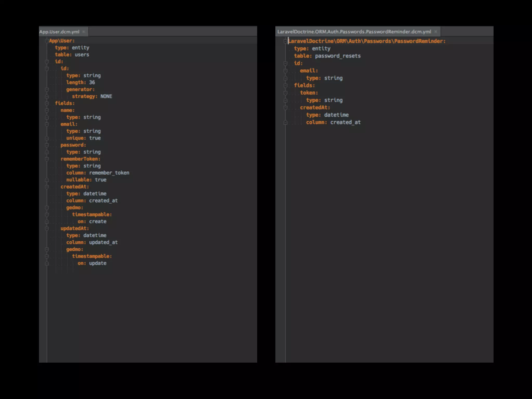The image size is (532, 399).
Task: Fold the email block under id in right editor
Action: click(x=285, y=71)
